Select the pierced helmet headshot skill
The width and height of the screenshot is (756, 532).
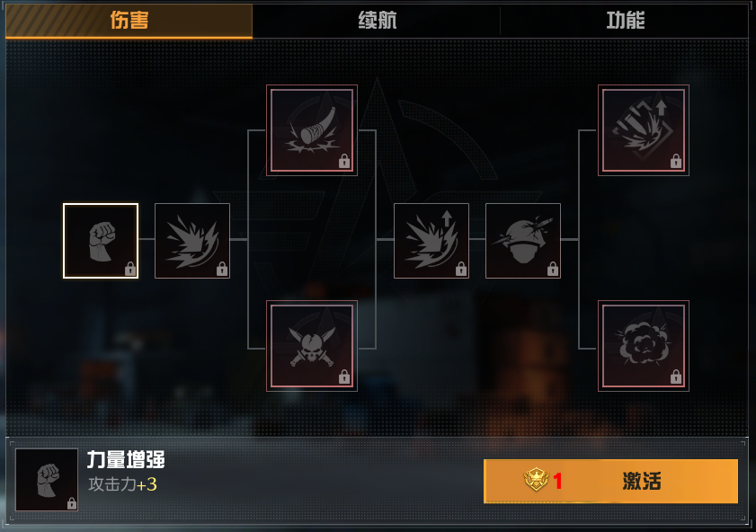click(x=523, y=241)
